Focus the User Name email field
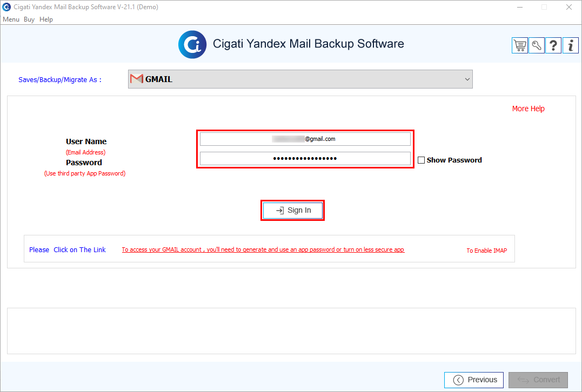 point(305,139)
